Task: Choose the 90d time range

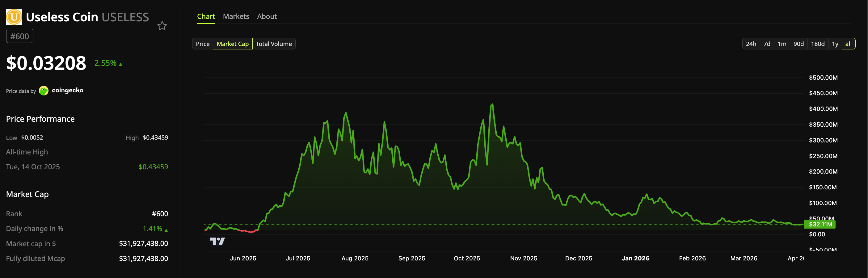Action: (798, 44)
